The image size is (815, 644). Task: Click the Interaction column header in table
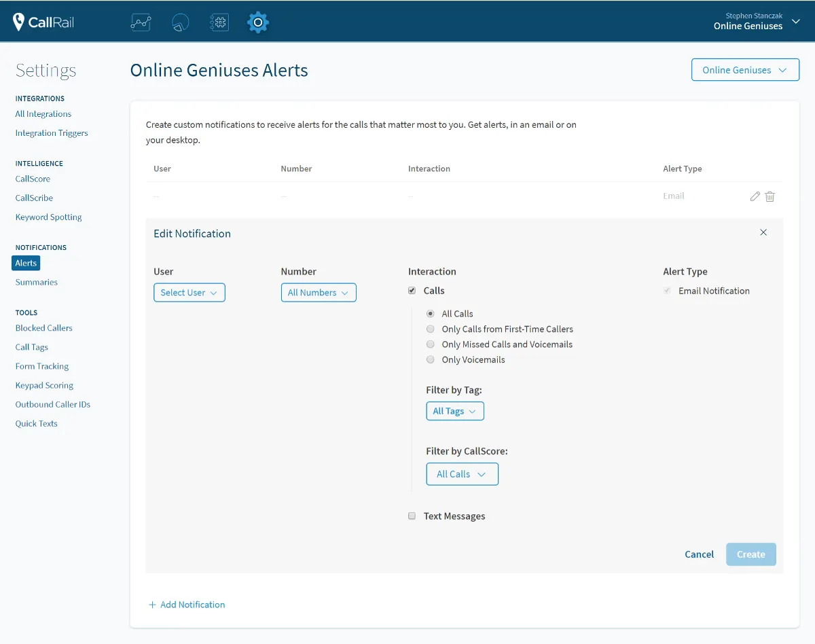[x=429, y=168]
